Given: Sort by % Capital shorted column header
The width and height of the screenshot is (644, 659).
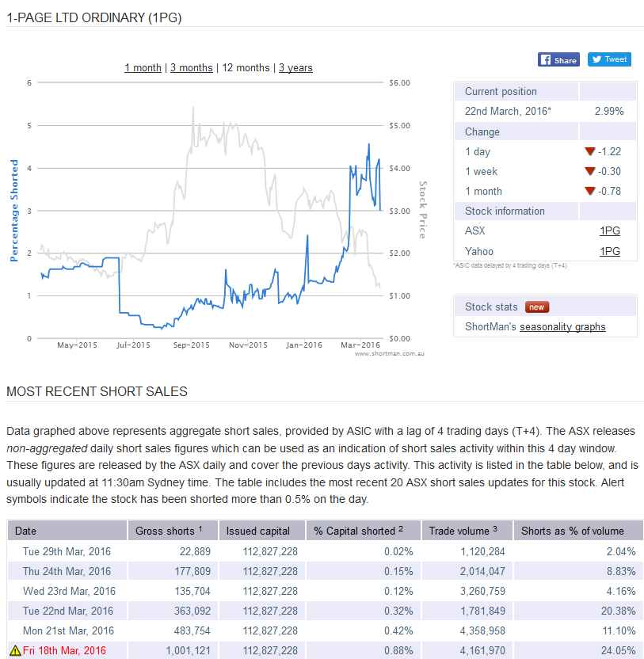Looking at the screenshot, I should pos(364,531).
